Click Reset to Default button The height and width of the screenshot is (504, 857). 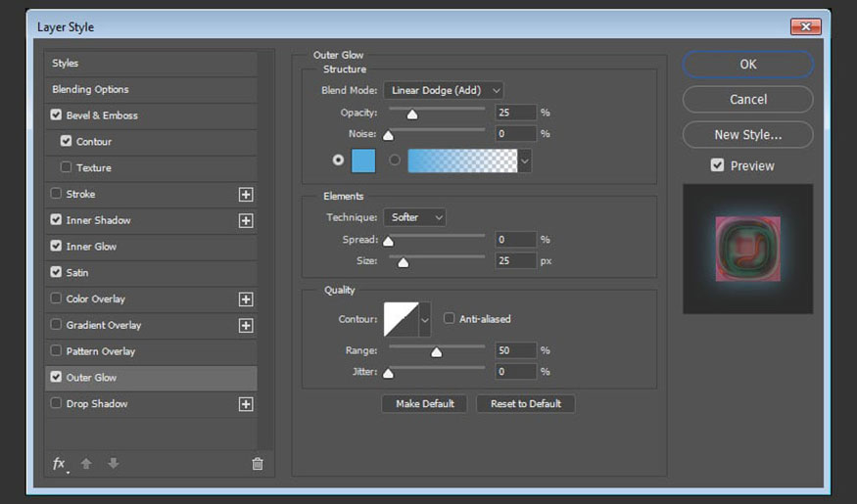point(525,404)
